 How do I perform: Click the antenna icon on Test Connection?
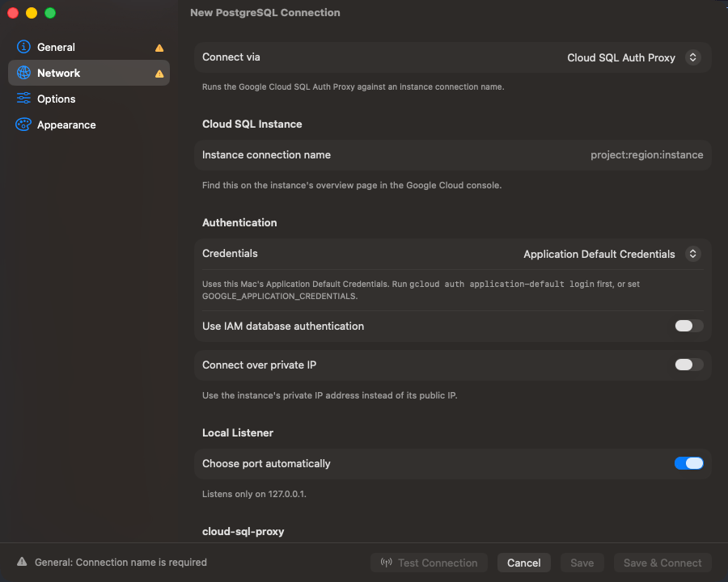(387, 563)
